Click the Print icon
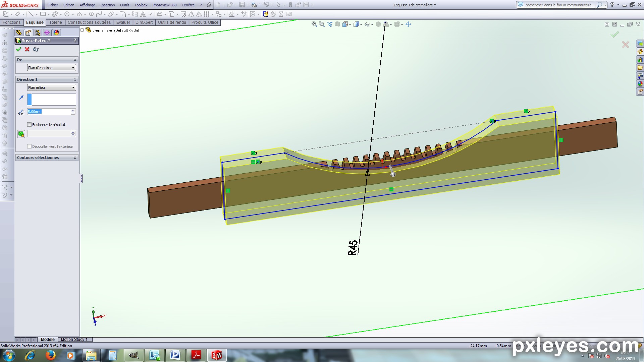 (254, 5)
